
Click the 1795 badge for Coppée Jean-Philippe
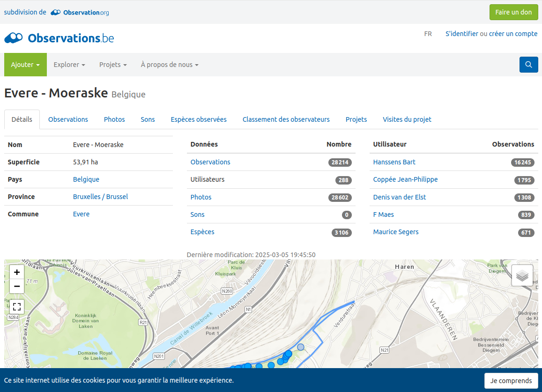(x=524, y=180)
